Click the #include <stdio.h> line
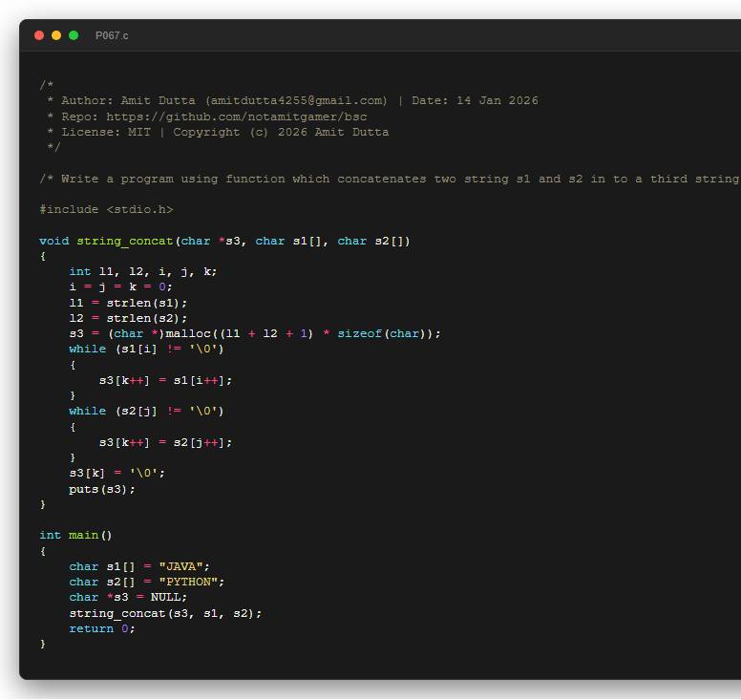This screenshot has height=700, width=741. [x=106, y=209]
